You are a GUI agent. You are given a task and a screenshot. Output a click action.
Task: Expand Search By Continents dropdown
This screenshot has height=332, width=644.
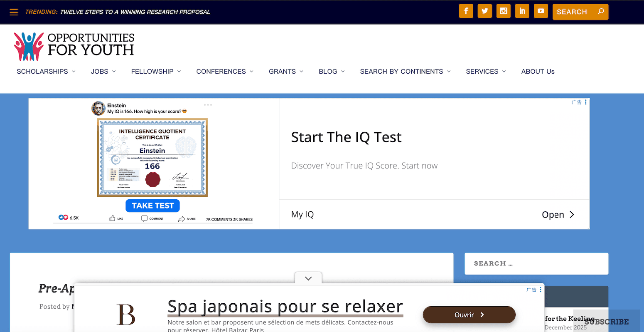405,72
